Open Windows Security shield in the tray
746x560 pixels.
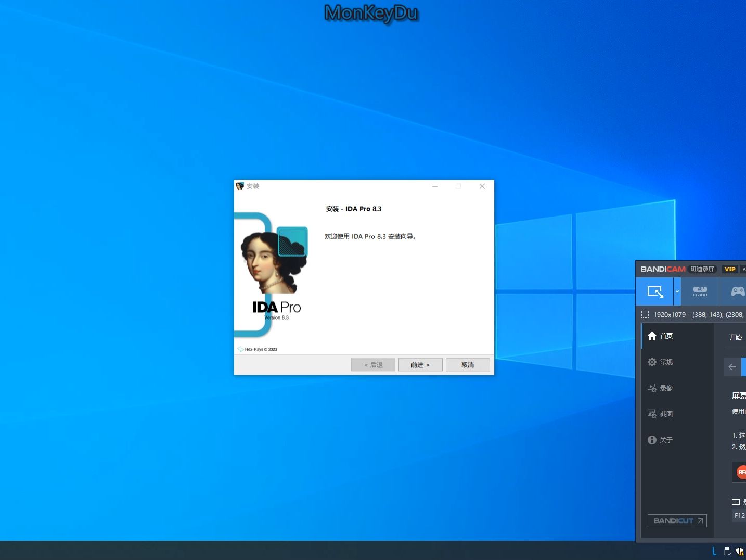740,551
